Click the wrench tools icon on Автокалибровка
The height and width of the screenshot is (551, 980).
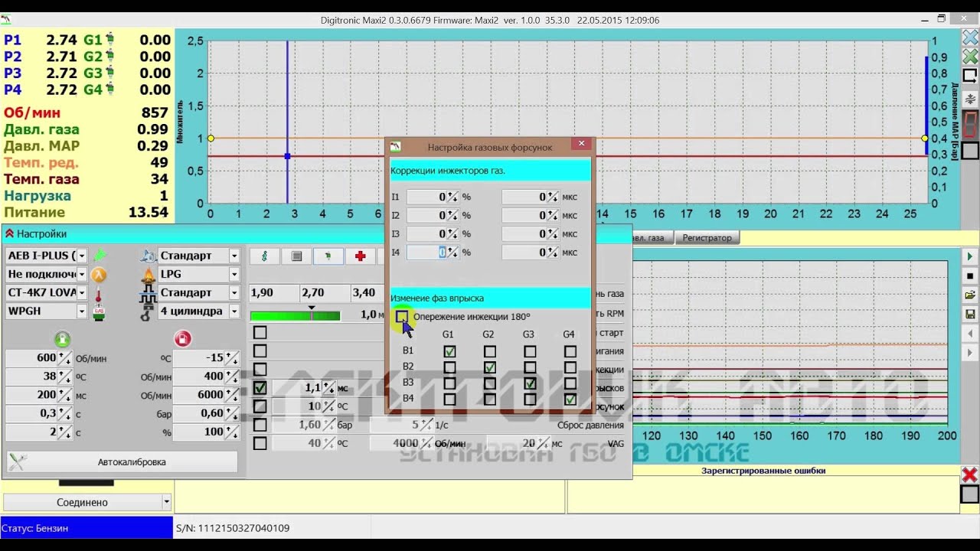pos(18,461)
